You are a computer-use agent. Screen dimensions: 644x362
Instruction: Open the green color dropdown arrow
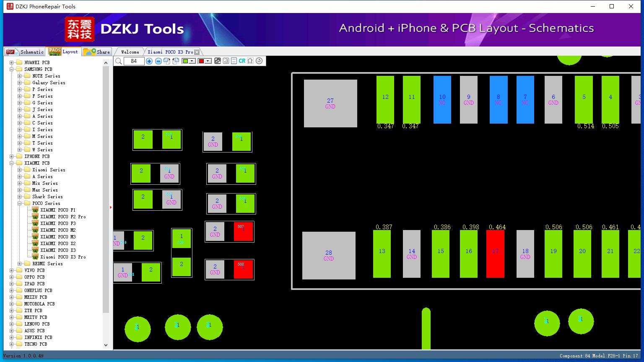click(192, 61)
